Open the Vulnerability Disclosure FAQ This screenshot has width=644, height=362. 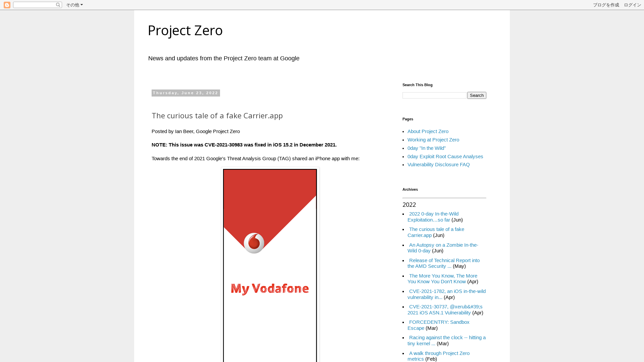coord(438,165)
